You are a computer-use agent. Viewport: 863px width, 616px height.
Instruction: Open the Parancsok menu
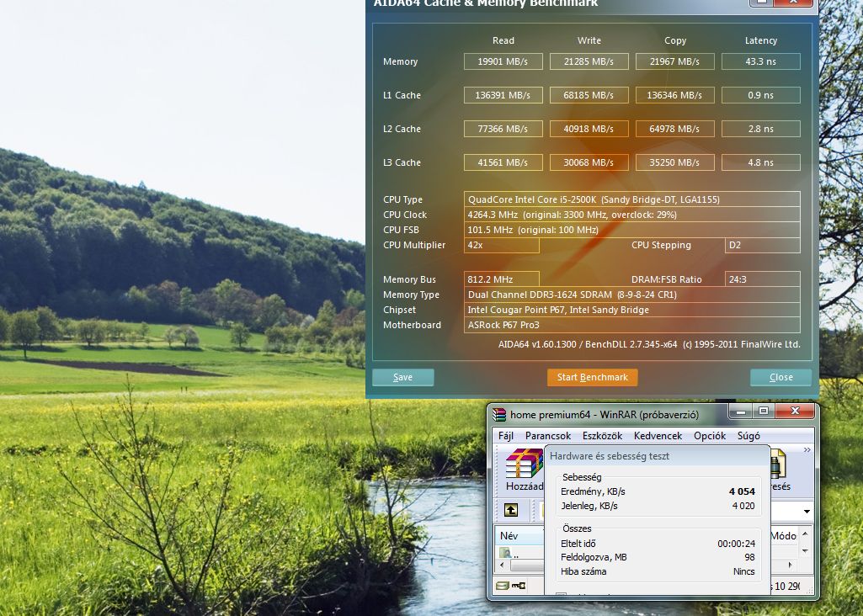pos(547,436)
